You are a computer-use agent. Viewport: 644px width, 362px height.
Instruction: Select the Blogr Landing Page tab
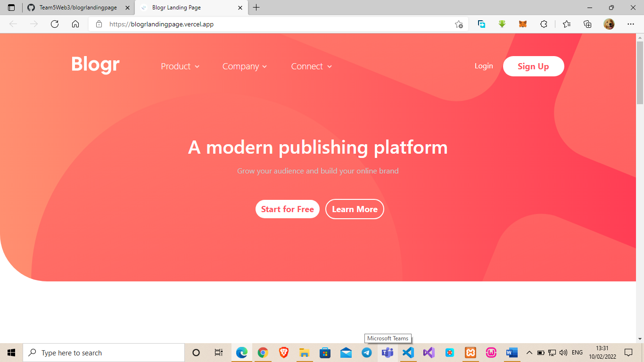tap(191, 8)
